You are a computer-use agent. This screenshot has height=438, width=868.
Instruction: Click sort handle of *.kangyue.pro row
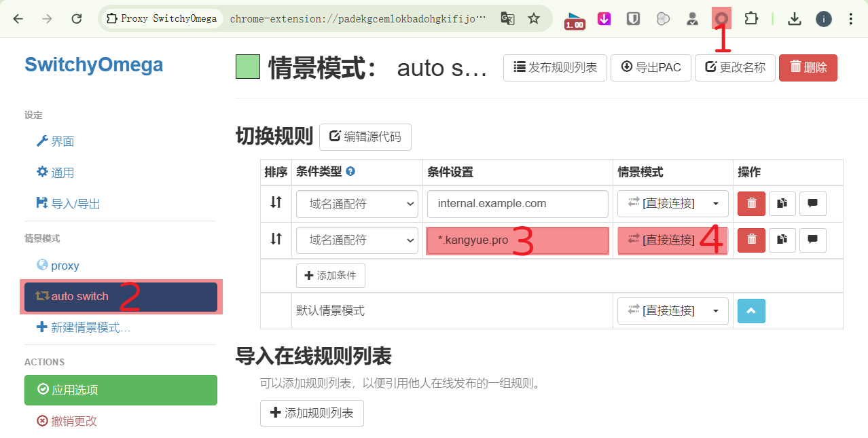click(x=276, y=239)
